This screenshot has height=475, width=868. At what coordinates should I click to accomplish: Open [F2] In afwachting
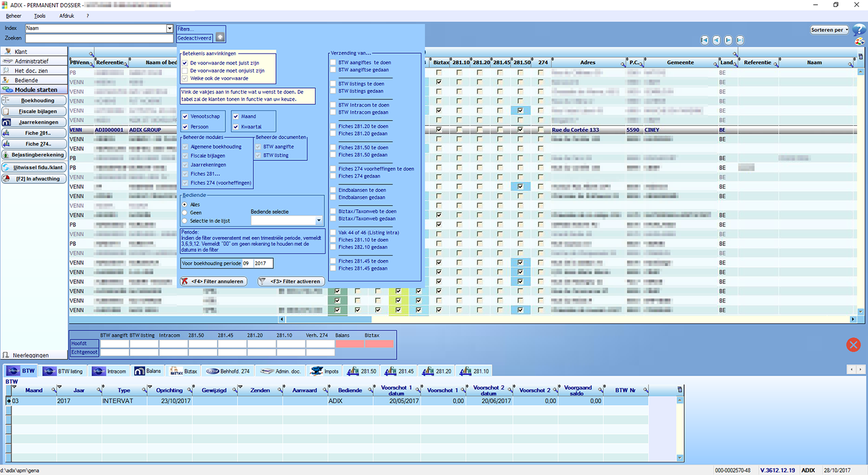34,178
